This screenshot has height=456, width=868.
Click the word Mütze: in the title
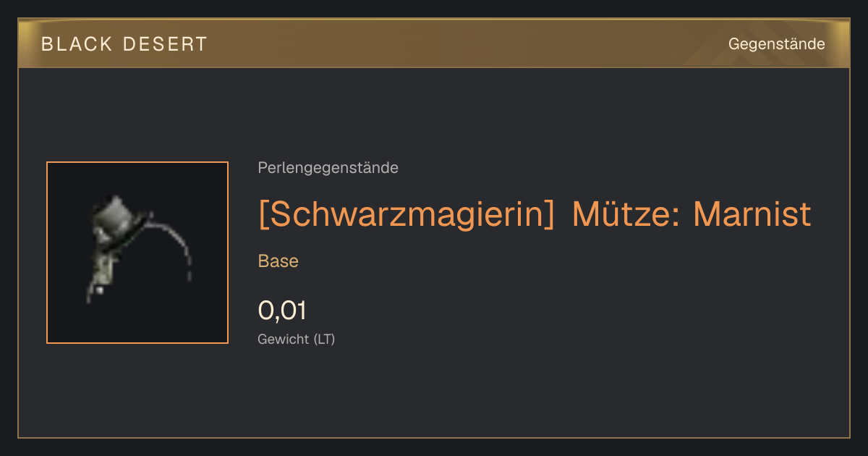[x=626, y=214]
